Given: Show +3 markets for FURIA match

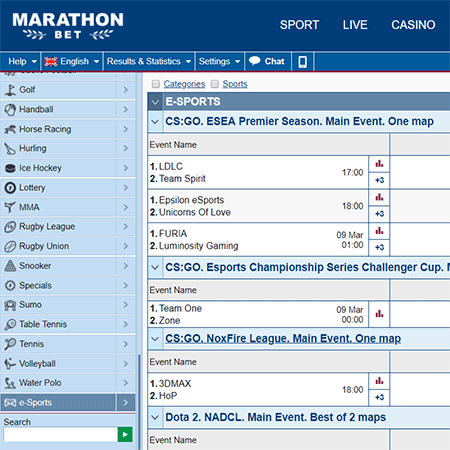Looking at the screenshot, I should (379, 247).
